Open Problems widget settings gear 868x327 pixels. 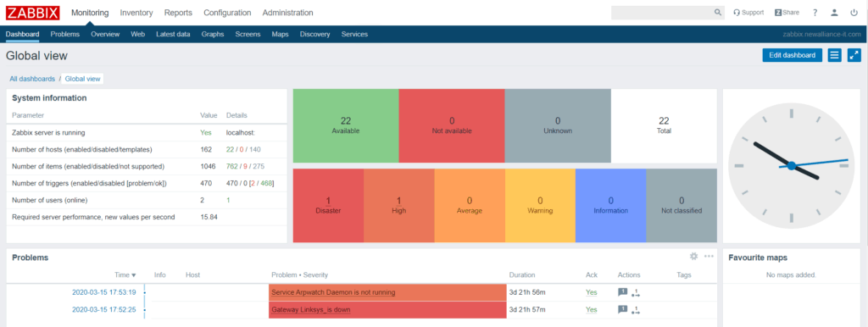click(x=693, y=256)
